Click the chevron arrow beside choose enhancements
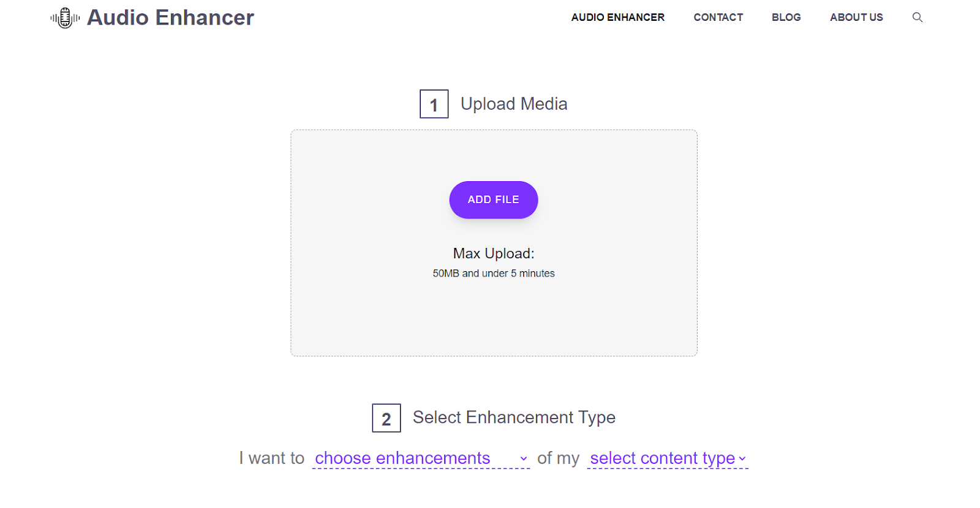980x508 pixels. coord(524,458)
